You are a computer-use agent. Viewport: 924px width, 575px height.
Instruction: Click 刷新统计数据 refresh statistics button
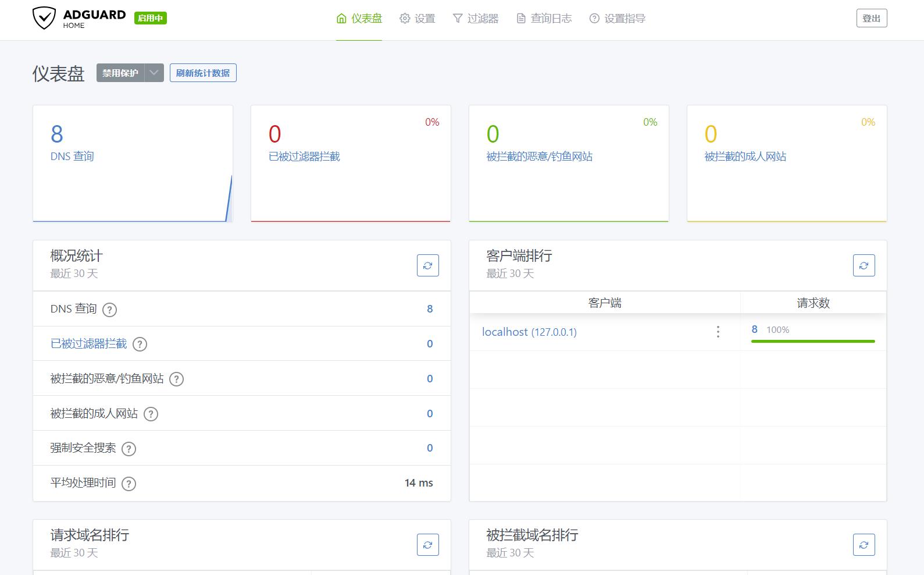(x=203, y=73)
